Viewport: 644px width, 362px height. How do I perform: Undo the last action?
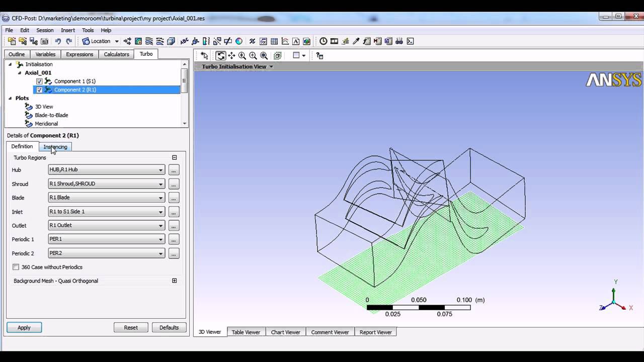point(58,41)
